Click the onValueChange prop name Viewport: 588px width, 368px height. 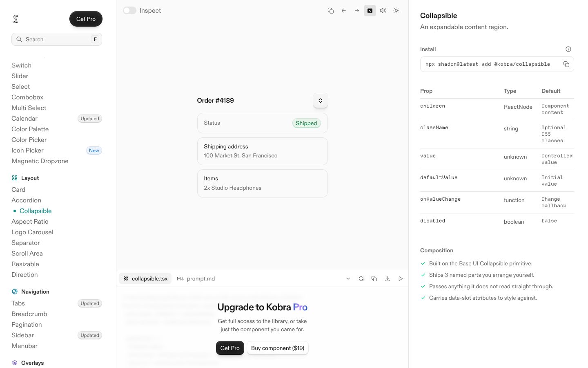click(x=440, y=199)
